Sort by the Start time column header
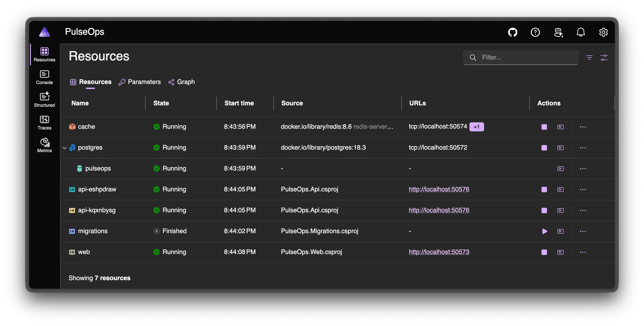This screenshot has height=326, width=644. coord(239,103)
